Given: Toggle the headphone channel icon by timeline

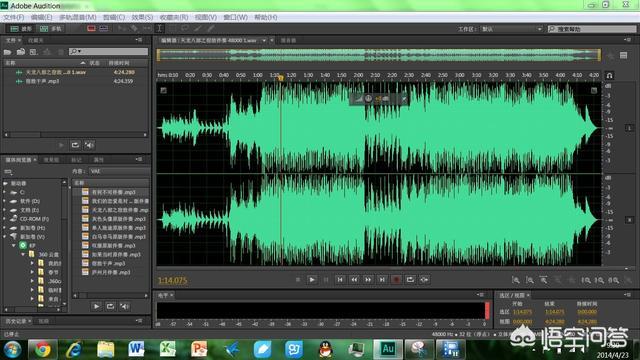Looking at the screenshot, I should [x=609, y=76].
